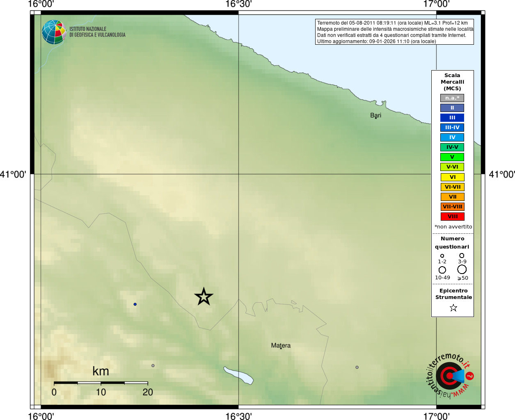Viewport: 515px width, 420px height.
Task: Click the epicenter star on the map
Action: click(204, 297)
